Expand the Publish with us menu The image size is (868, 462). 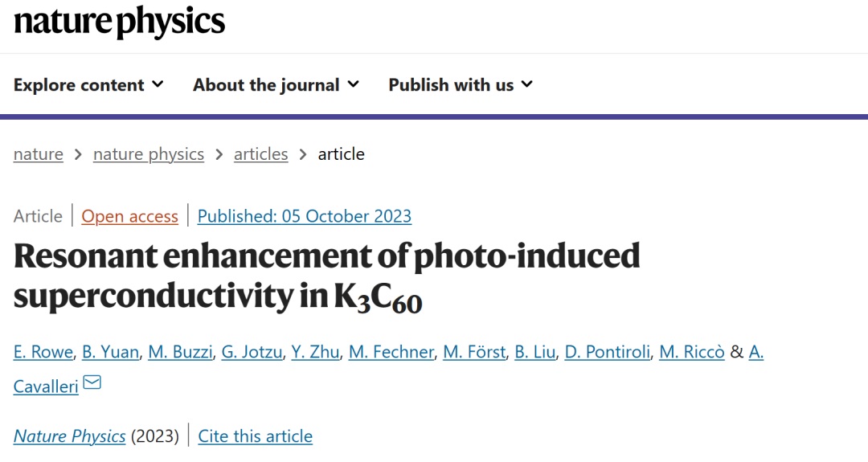coord(461,84)
